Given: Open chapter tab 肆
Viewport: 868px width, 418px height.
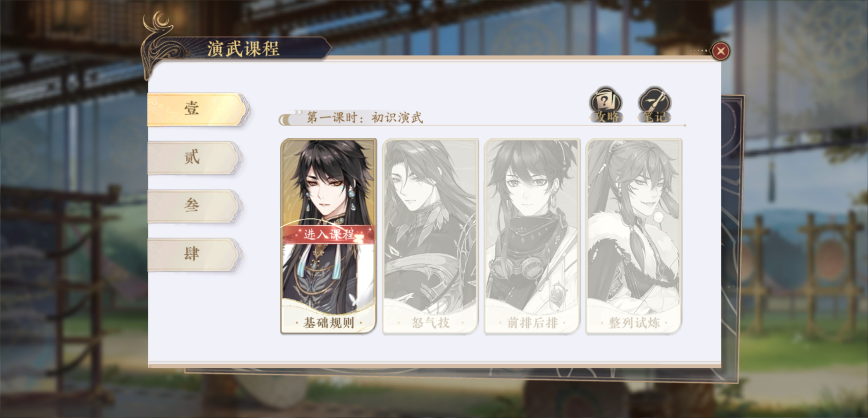Looking at the screenshot, I should (195, 254).
